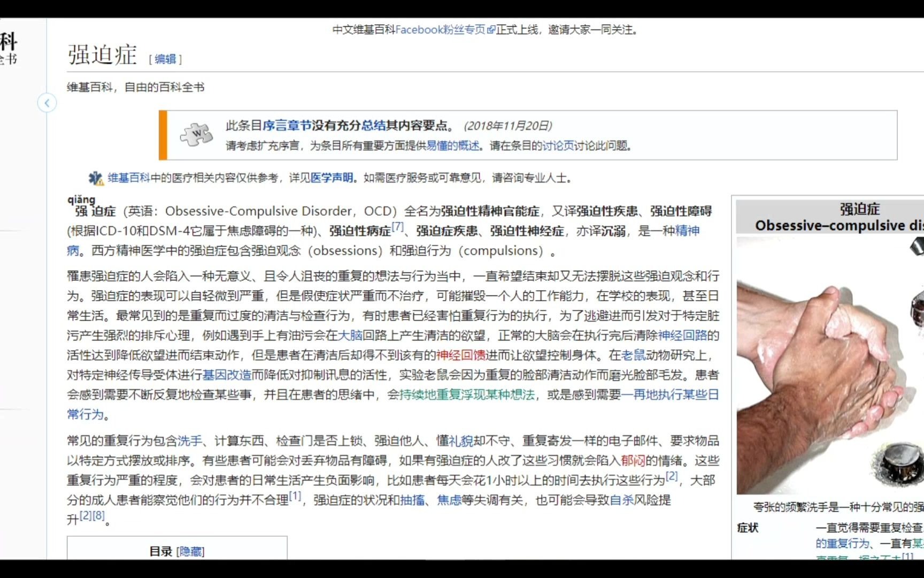Collapse the sidebar with the chevron circle

coord(47,103)
